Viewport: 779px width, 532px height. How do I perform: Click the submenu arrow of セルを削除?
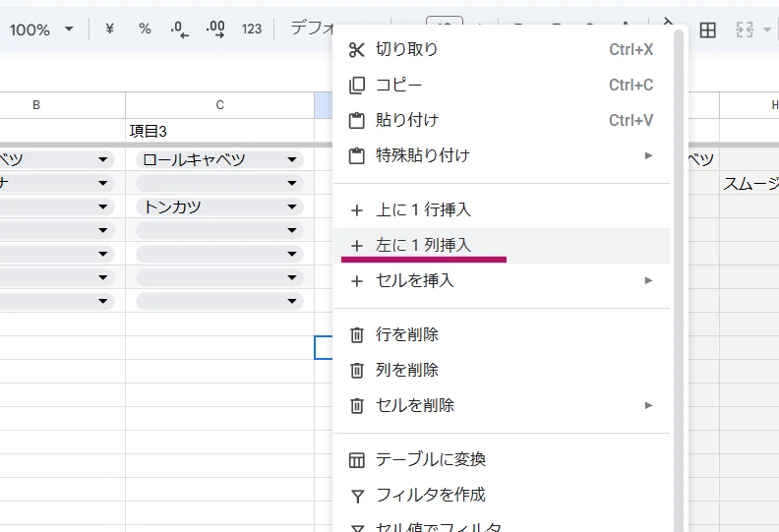[x=648, y=405]
